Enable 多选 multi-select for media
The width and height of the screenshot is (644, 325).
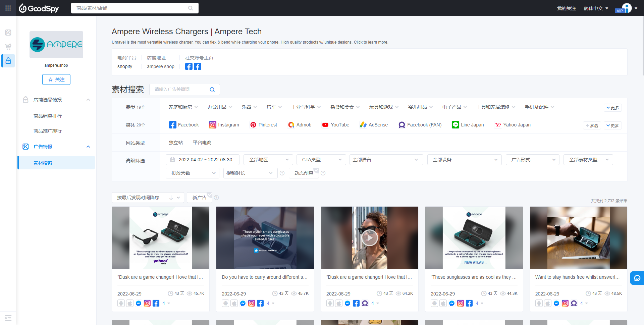[x=592, y=125]
